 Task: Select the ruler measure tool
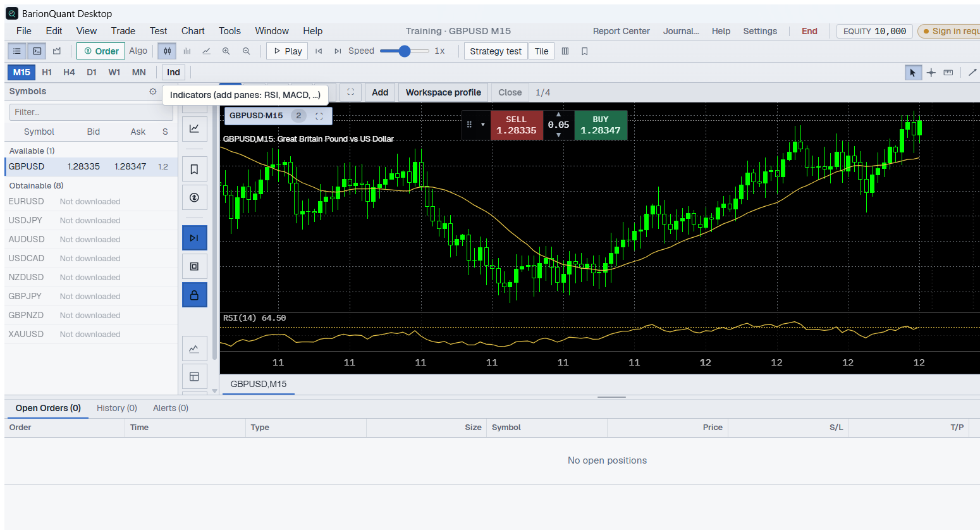(x=948, y=73)
